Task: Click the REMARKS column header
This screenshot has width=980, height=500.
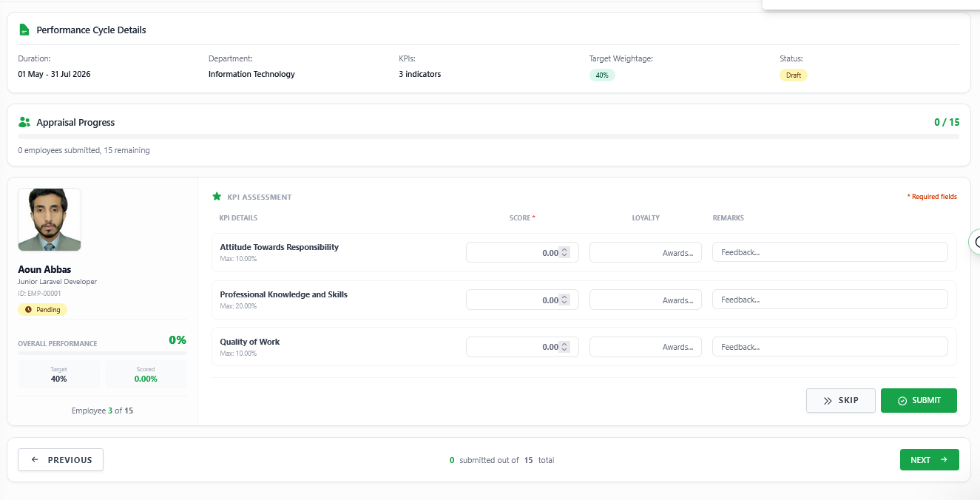Action: coord(729,218)
